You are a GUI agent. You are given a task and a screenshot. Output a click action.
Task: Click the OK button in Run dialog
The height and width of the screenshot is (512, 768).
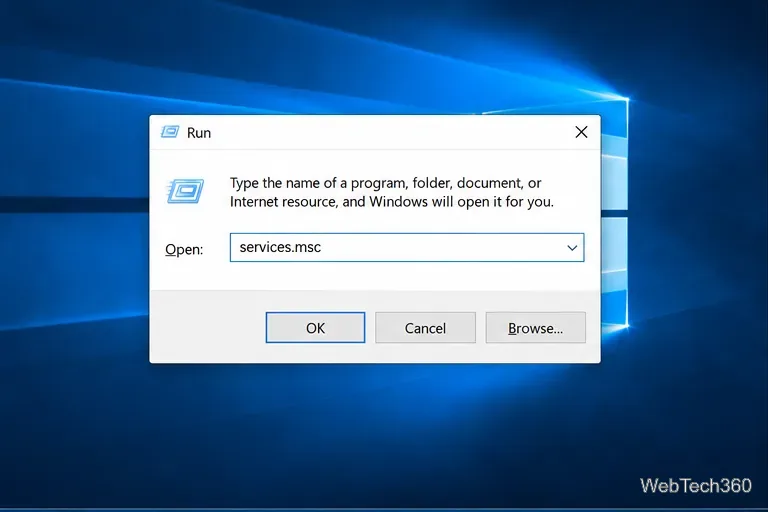[x=315, y=327]
